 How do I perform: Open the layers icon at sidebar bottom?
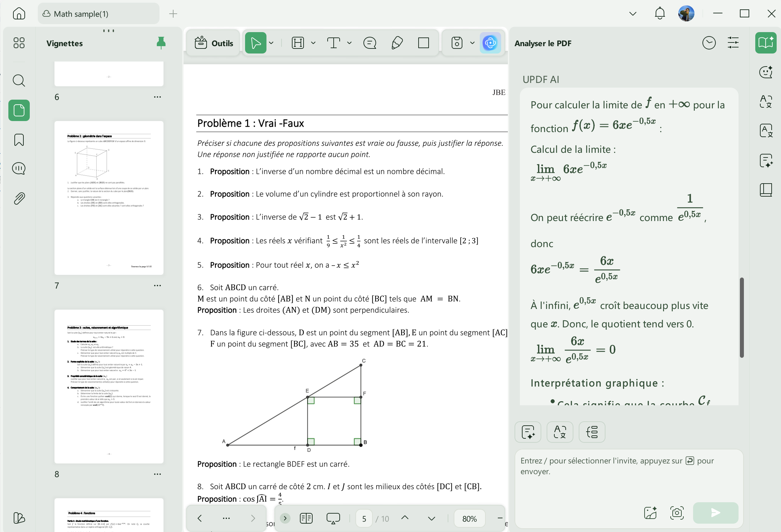(x=19, y=518)
